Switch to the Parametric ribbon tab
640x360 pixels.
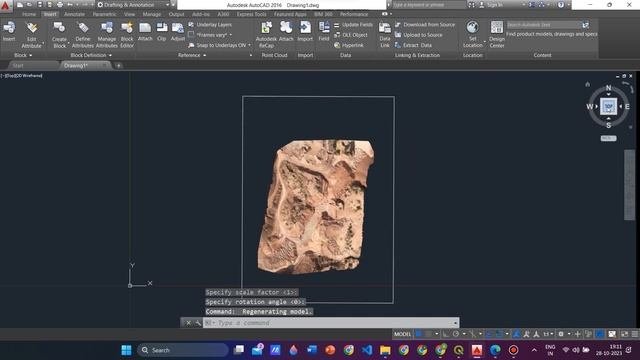[104, 14]
